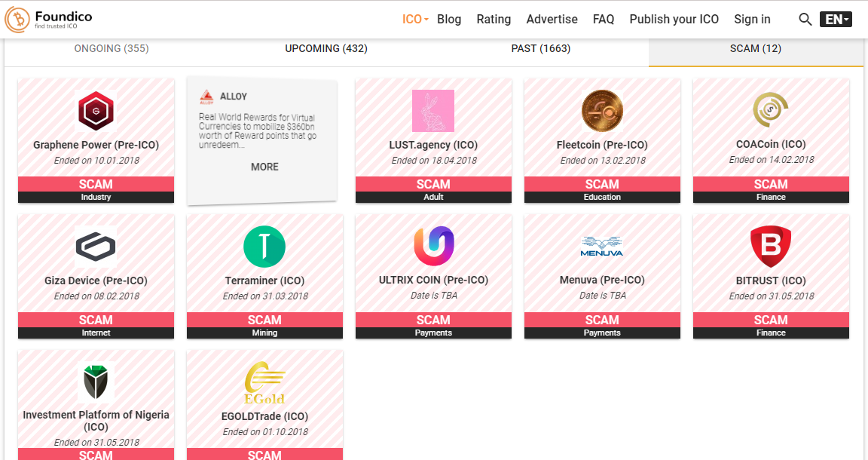The height and width of the screenshot is (460, 868).
Task: Click the Menuva winged logo
Action: pyautogui.click(x=602, y=247)
